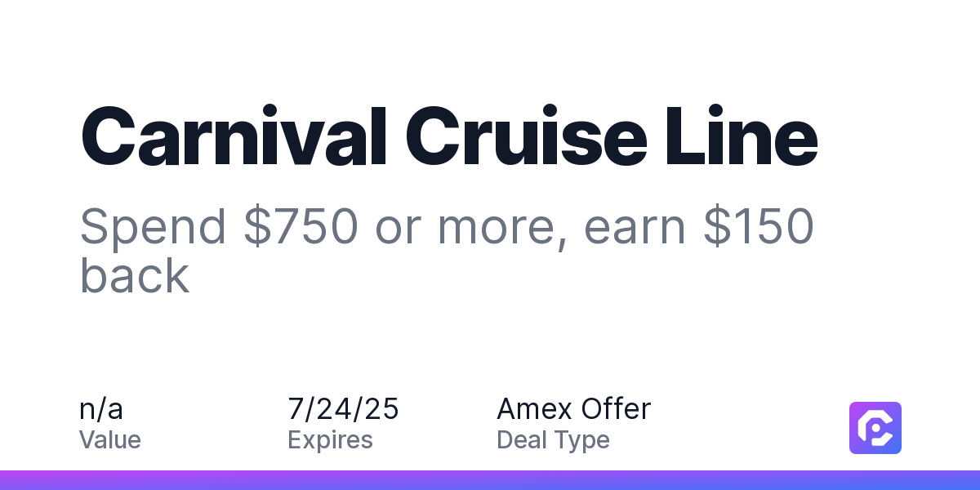The image size is (980, 490).
Task: Click the 'or more,' phrase in the subtitle
Action: pos(470,230)
